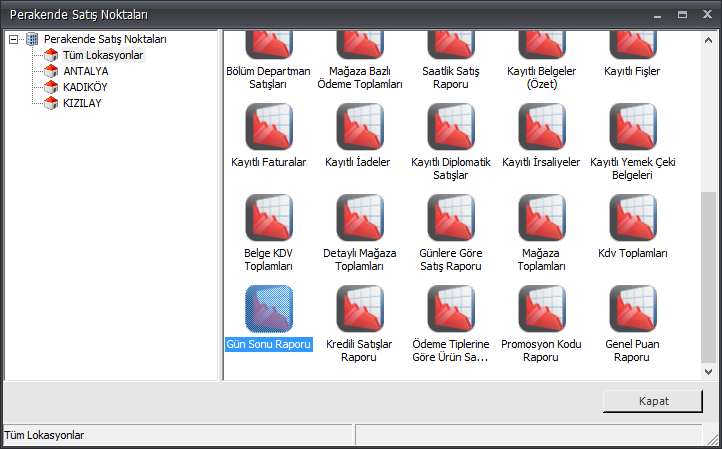Click the Günlere Göre Satış Raporu icon
This screenshot has height=449, width=722.
click(x=451, y=217)
